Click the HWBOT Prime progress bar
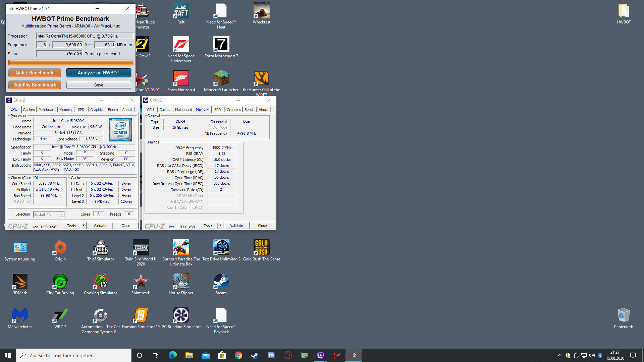 (71, 62)
